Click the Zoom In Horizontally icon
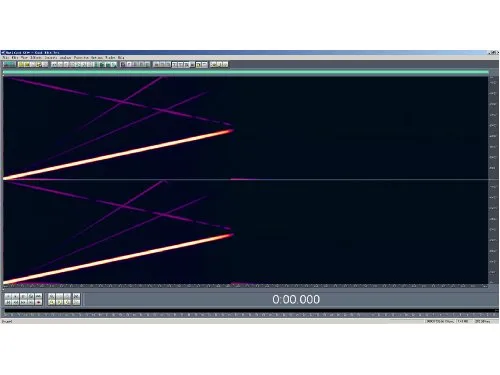 click(51, 296)
